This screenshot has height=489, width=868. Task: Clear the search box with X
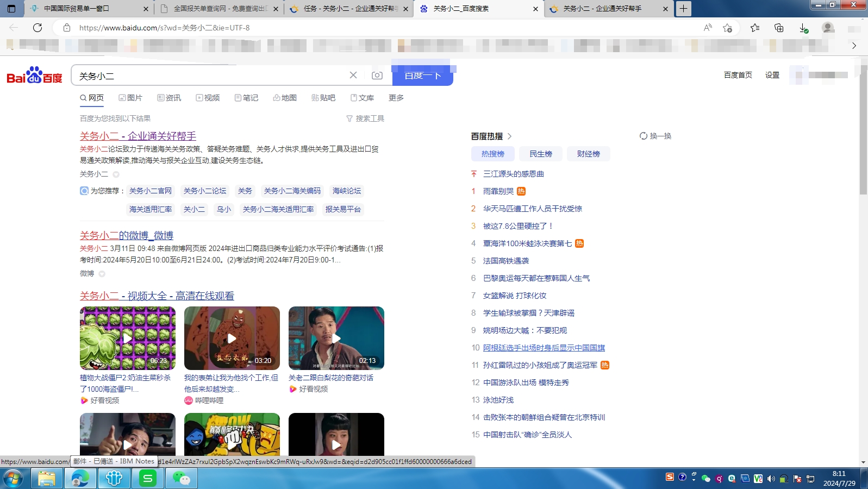[x=353, y=75]
